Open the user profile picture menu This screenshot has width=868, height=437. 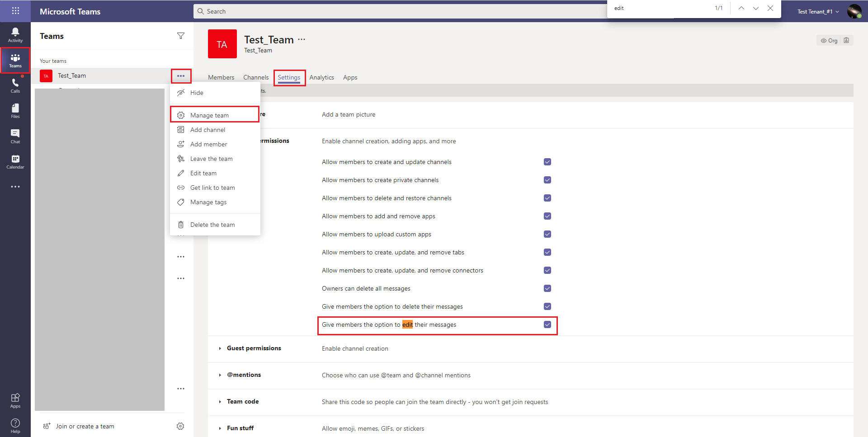tap(854, 11)
